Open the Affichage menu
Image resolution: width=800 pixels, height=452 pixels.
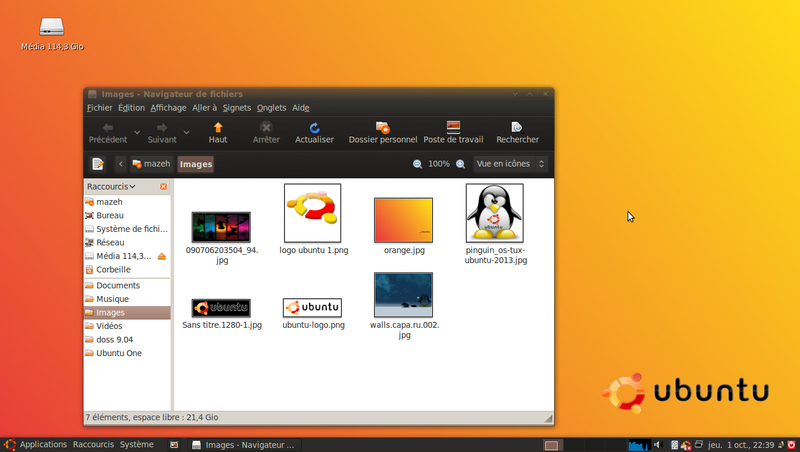168,108
